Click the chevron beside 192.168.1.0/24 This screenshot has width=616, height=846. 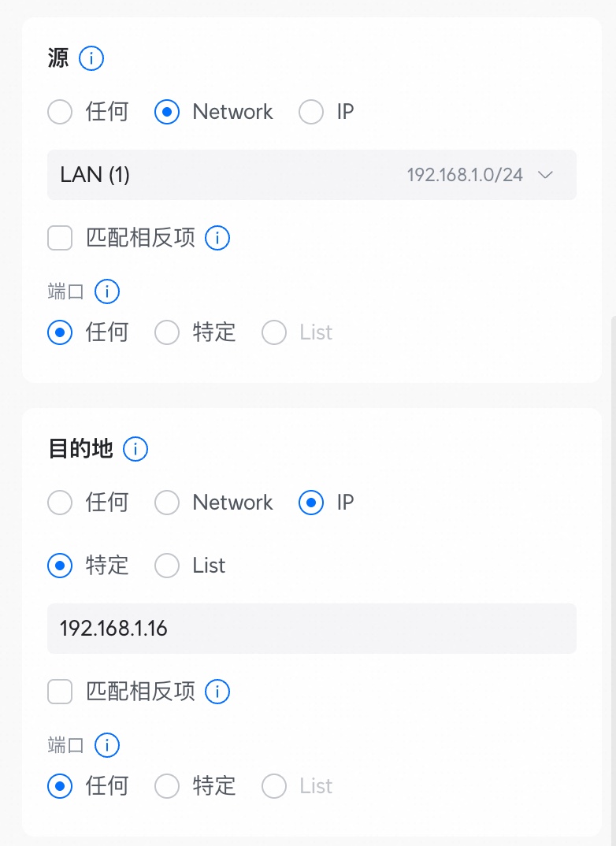546,175
